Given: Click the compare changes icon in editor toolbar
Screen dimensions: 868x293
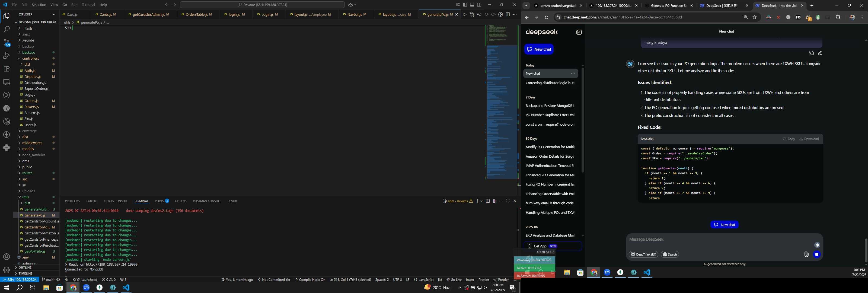Looking at the screenshot, I should tap(472, 14).
